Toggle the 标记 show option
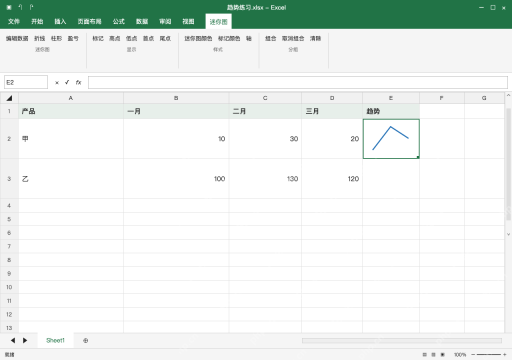 click(98, 39)
